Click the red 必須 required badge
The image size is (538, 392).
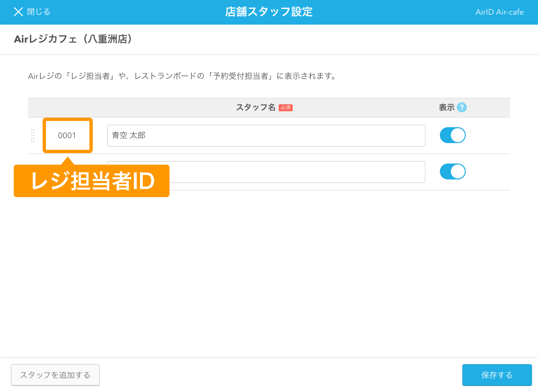[x=286, y=108]
